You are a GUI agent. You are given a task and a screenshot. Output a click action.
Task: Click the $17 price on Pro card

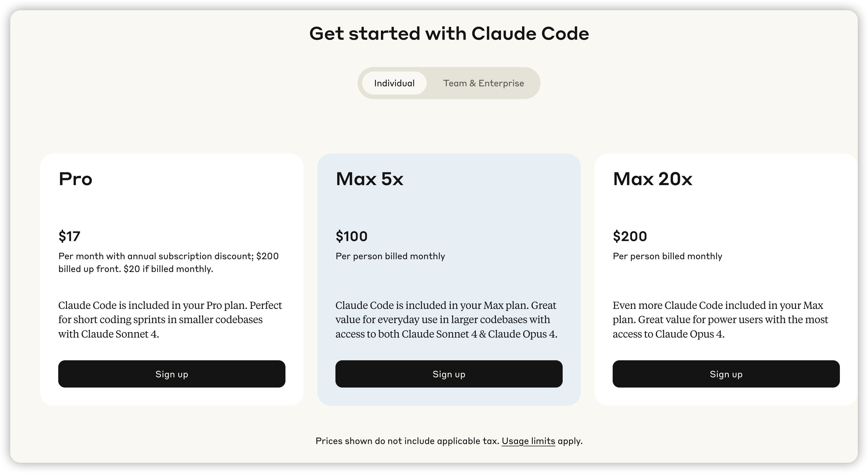69,236
